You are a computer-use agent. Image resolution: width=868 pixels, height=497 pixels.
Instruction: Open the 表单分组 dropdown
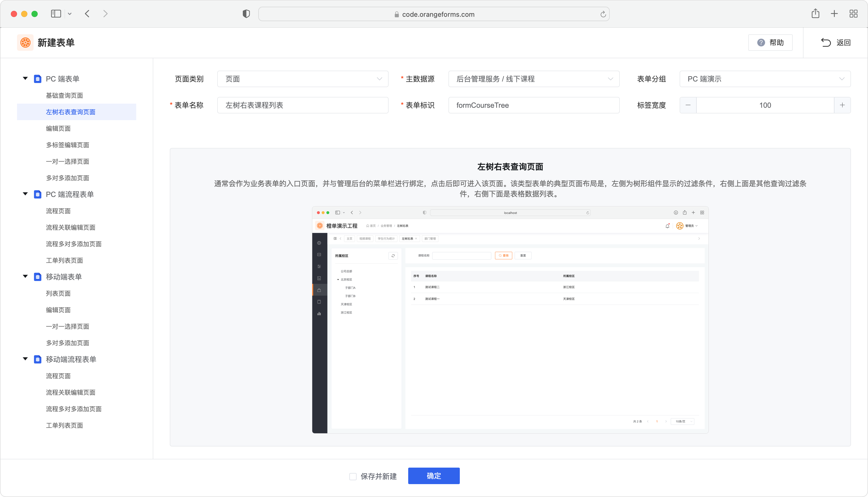click(765, 79)
